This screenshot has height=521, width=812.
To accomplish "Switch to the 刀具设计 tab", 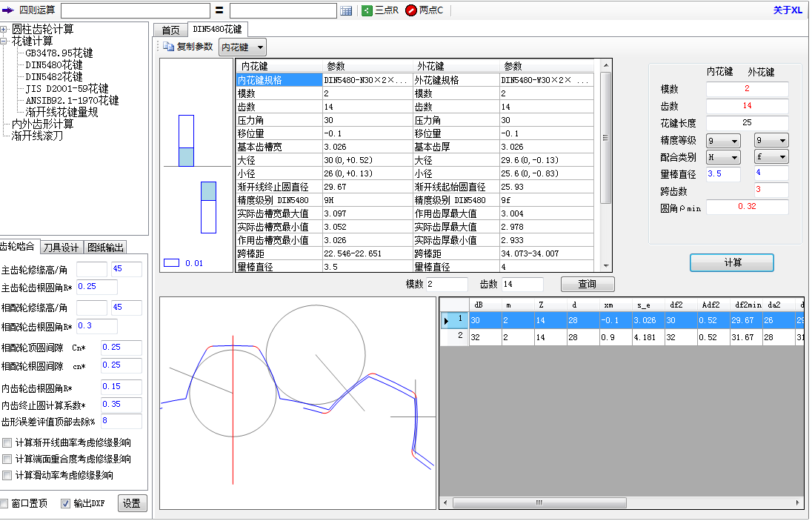I will 61,248.
